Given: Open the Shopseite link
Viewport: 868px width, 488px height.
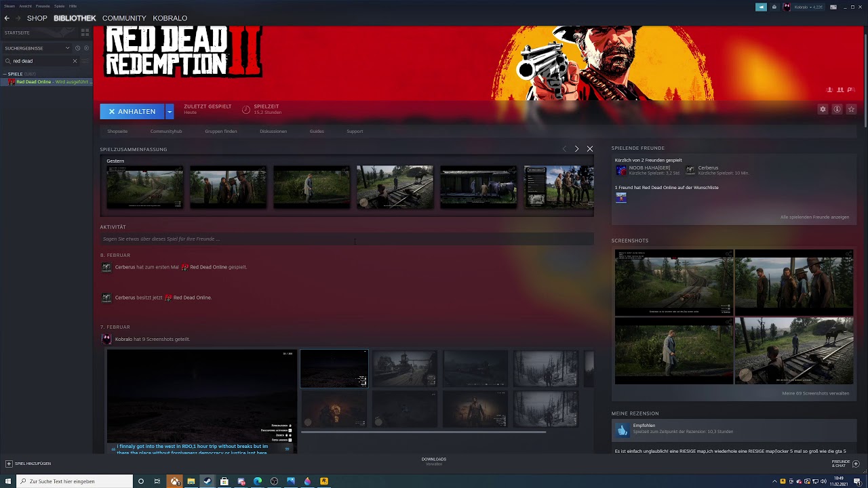Looking at the screenshot, I should (117, 131).
